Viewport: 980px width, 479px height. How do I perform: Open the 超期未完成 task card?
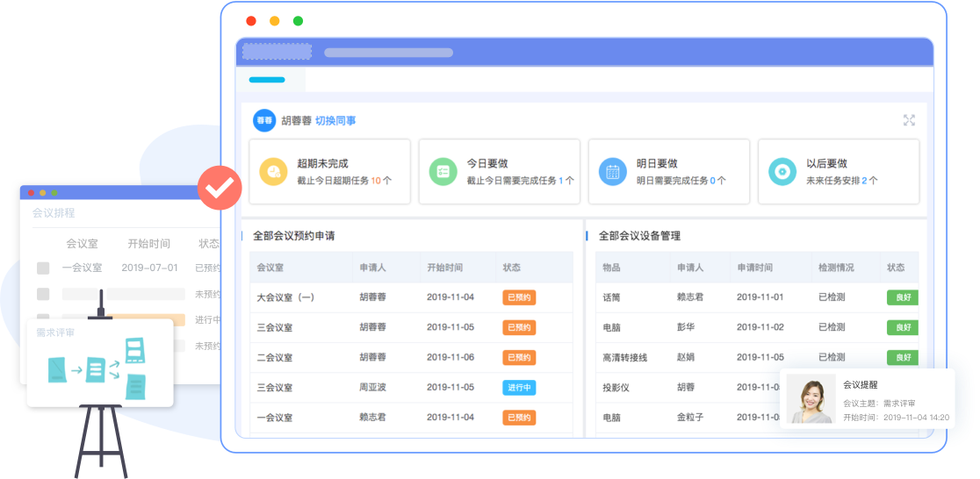330,172
